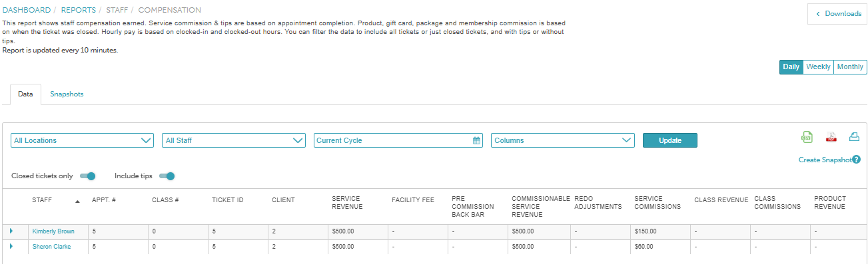Expand Sheron Clarke row
Screen dimensions: 868x264
coord(11,246)
